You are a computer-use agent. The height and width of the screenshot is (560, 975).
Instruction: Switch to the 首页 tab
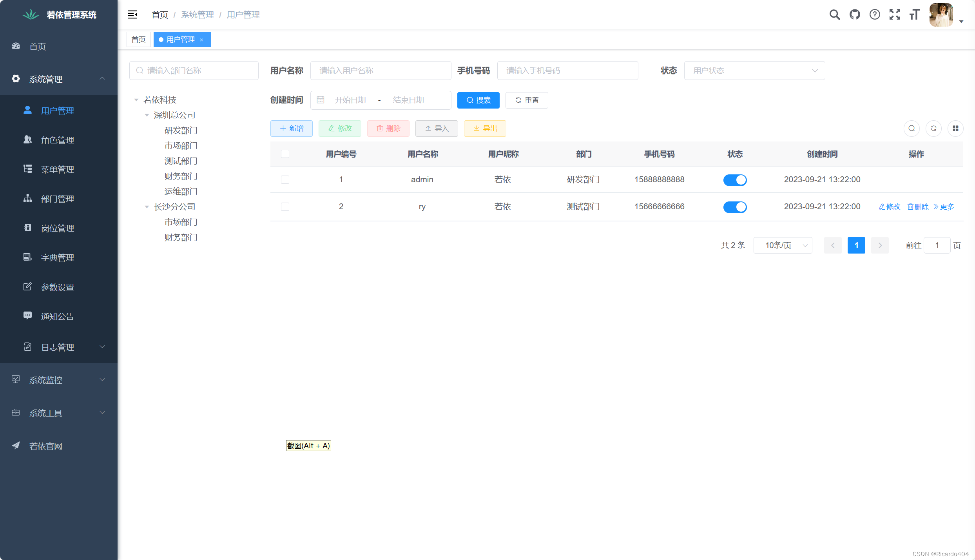[138, 39]
